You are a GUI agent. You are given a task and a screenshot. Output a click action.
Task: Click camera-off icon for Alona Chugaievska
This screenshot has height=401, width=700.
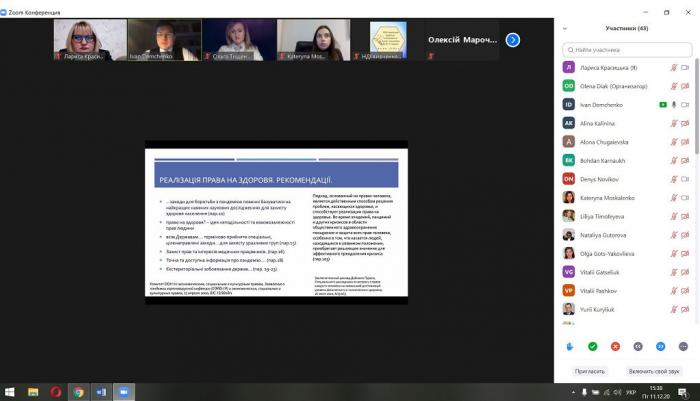click(685, 142)
